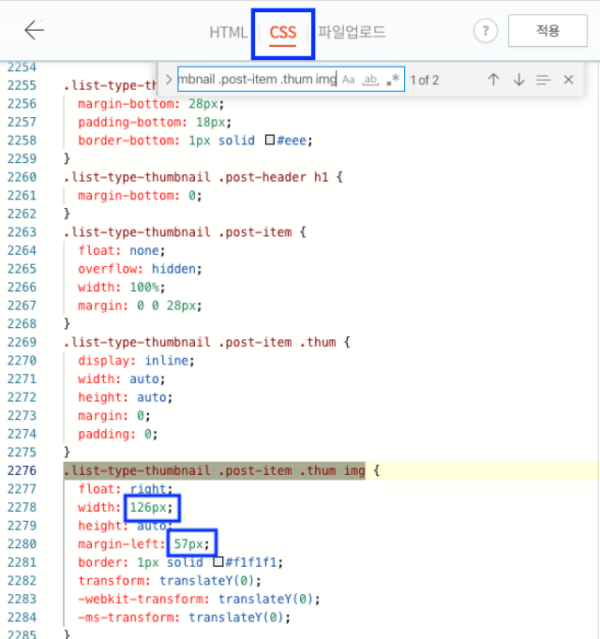
Task: Click '.list-type-thumbnail .post-header h1' selector
Action: coord(196,177)
